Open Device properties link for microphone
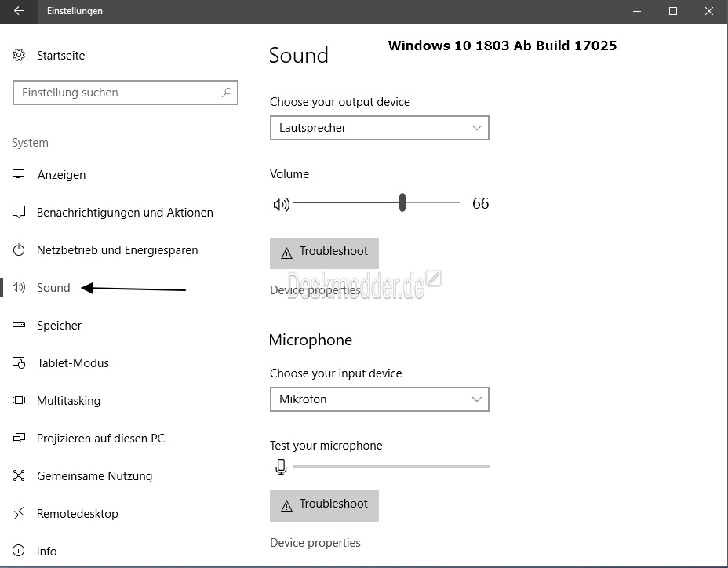 coord(315,542)
